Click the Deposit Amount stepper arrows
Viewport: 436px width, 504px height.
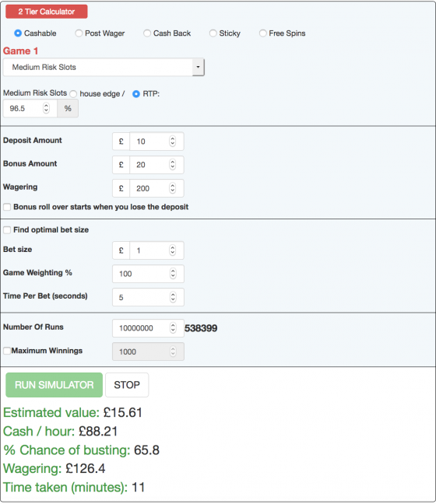[173, 141]
